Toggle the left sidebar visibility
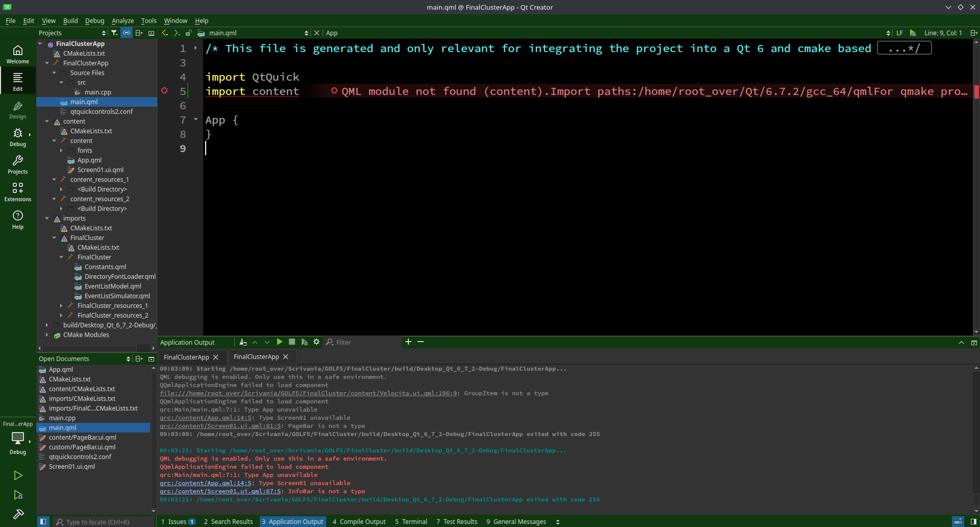 click(43, 521)
